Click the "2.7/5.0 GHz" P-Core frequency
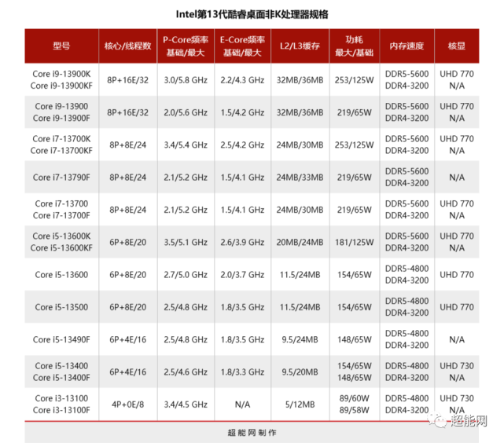 pyautogui.click(x=186, y=275)
